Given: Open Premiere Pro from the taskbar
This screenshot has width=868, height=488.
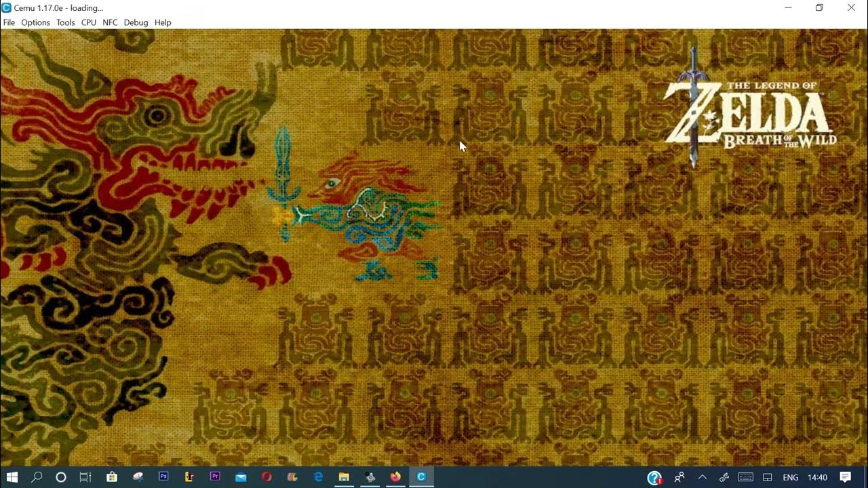Looking at the screenshot, I should (x=215, y=477).
